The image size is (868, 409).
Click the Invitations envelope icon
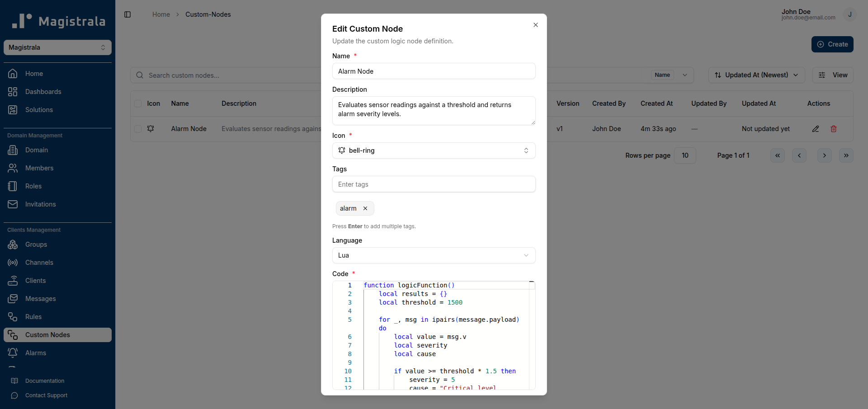point(13,204)
